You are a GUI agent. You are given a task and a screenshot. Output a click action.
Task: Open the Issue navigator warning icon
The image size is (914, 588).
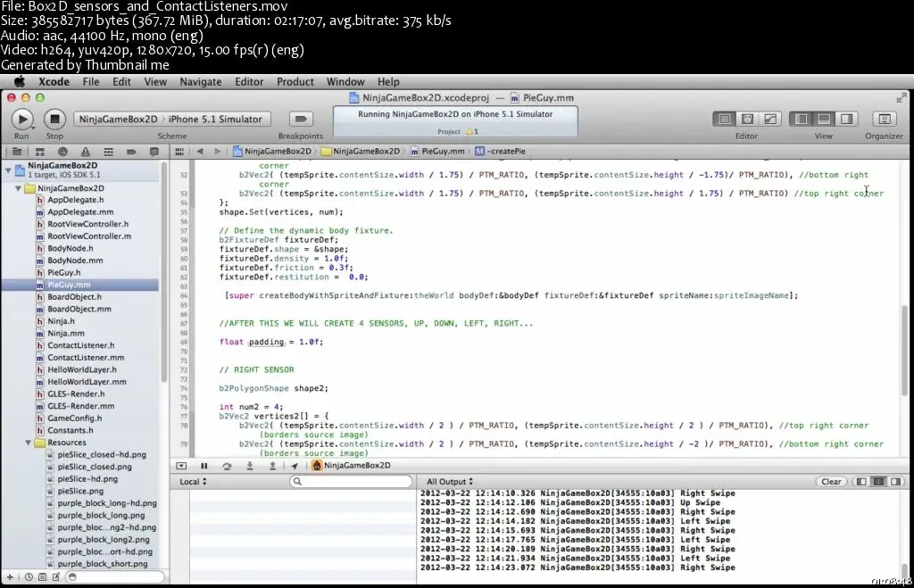tap(86, 152)
